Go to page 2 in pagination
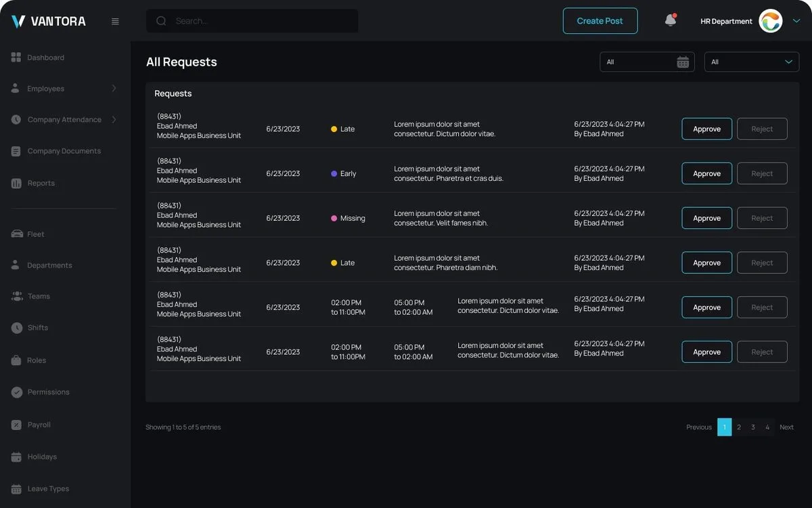Image resolution: width=812 pixels, height=508 pixels. click(739, 427)
